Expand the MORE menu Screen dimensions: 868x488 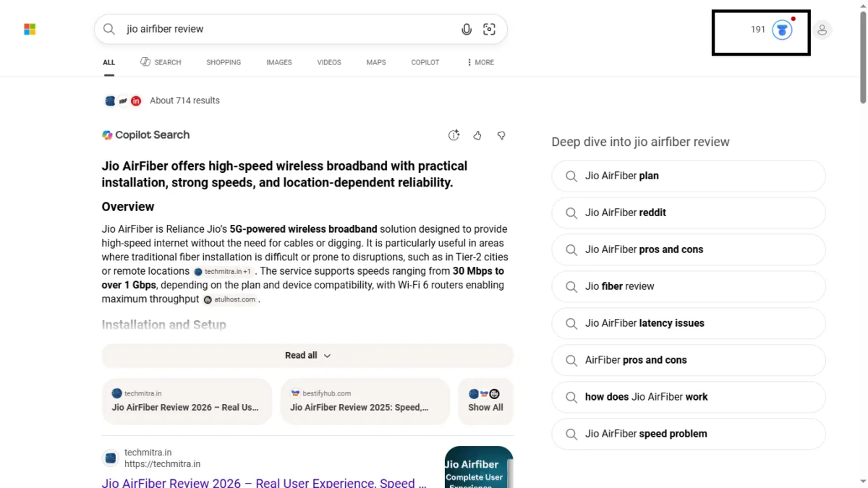(x=480, y=62)
